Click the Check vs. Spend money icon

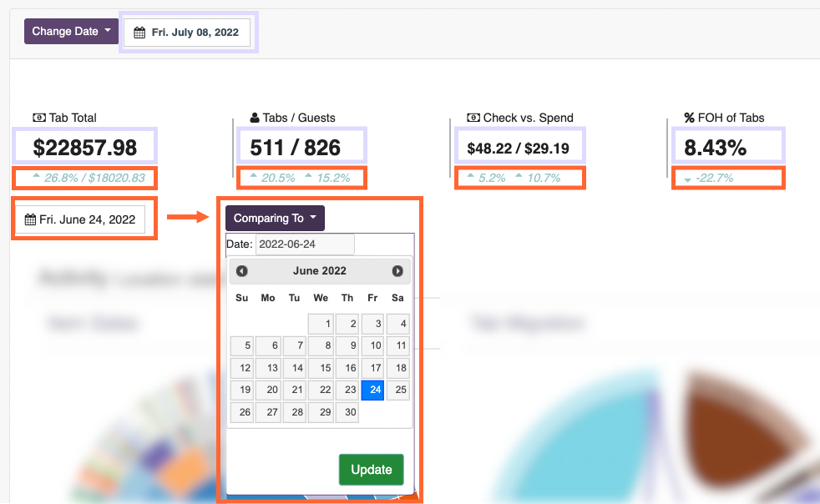pyautogui.click(x=473, y=118)
